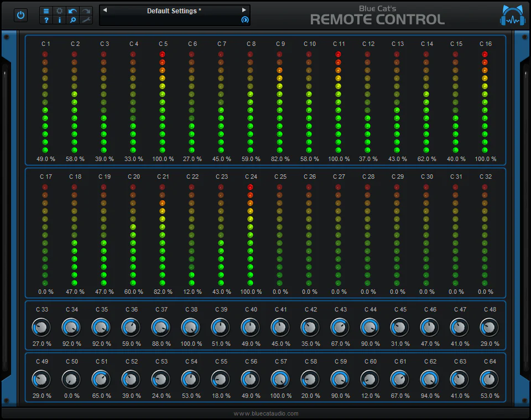This screenshot has height=420, width=531.
Task: Go to next preset arrow
Action: coord(244,10)
